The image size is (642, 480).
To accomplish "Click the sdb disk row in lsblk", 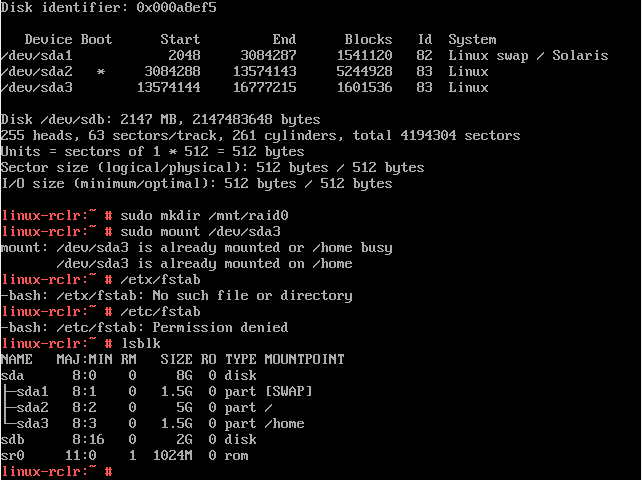I will [x=14, y=439].
